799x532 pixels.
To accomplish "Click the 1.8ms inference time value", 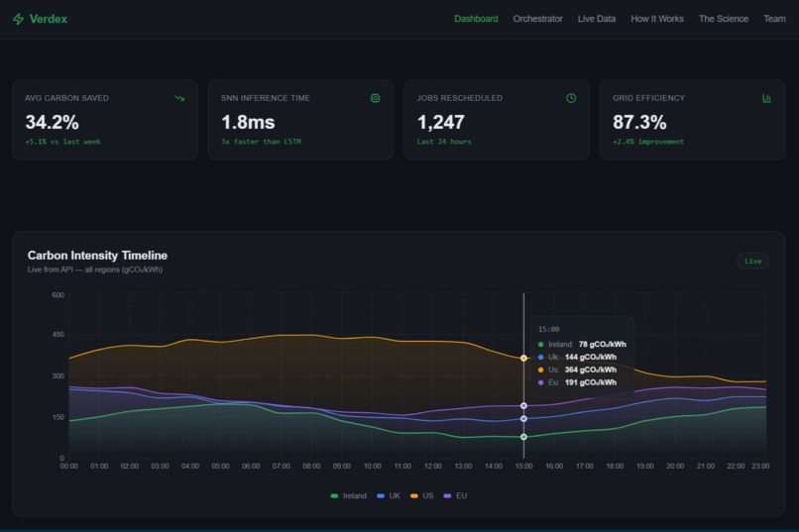I will point(248,122).
